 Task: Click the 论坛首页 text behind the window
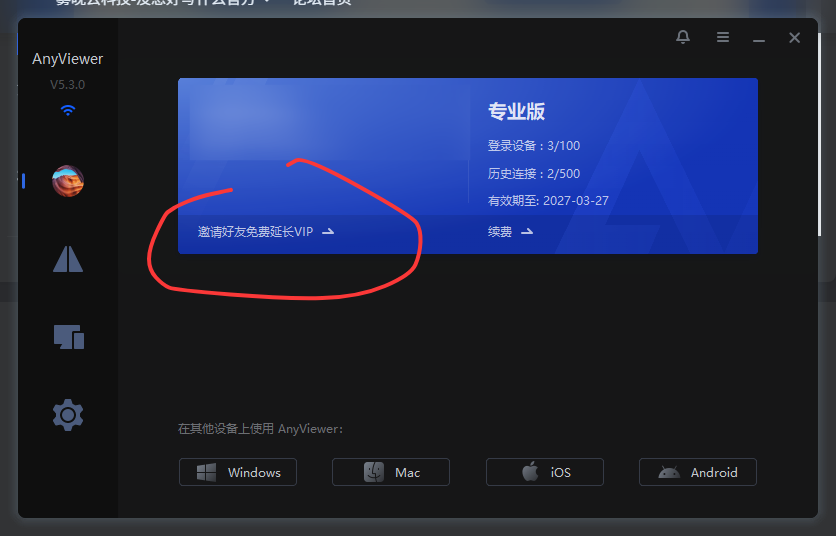[x=322, y=4]
